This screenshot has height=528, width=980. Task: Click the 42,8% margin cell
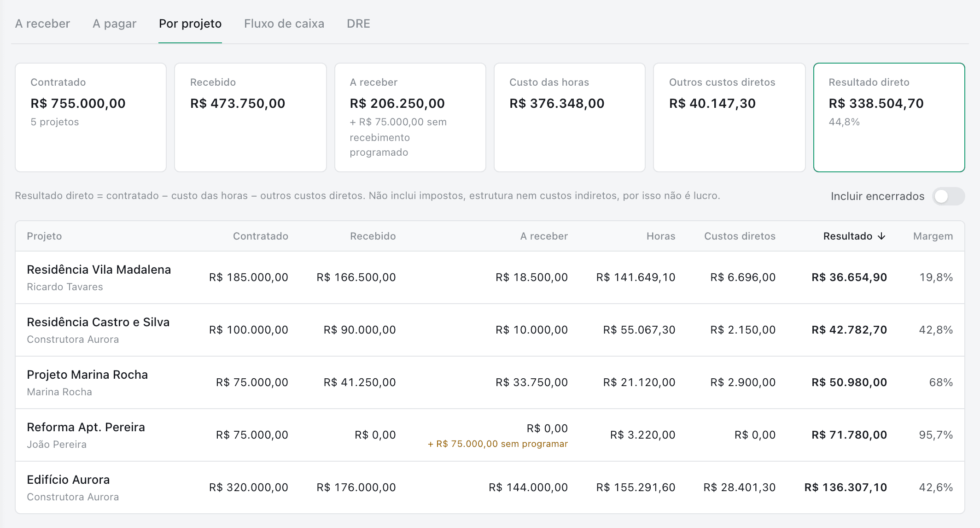click(x=936, y=330)
